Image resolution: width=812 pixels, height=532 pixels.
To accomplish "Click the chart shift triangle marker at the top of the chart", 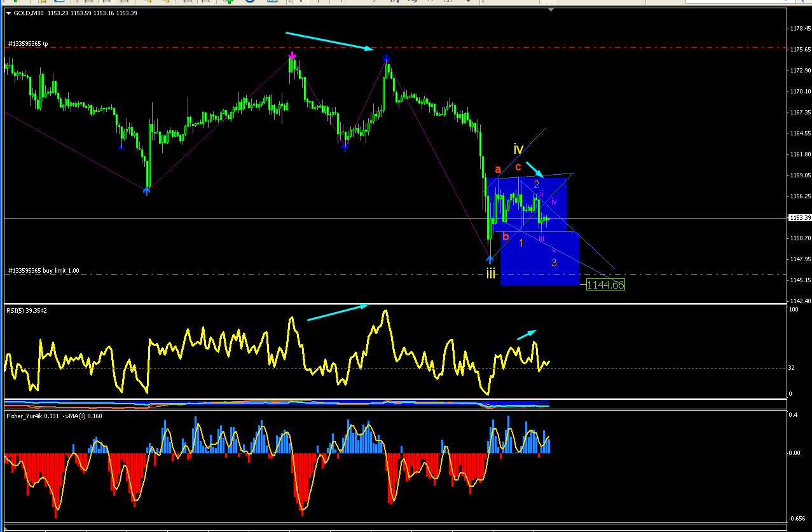I will click(551, 8).
